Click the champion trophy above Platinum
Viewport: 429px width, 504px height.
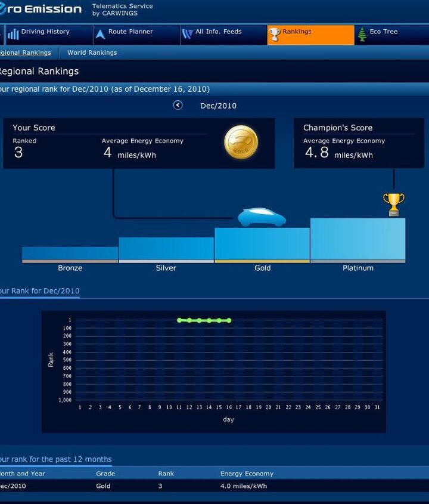(x=393, y=204)
